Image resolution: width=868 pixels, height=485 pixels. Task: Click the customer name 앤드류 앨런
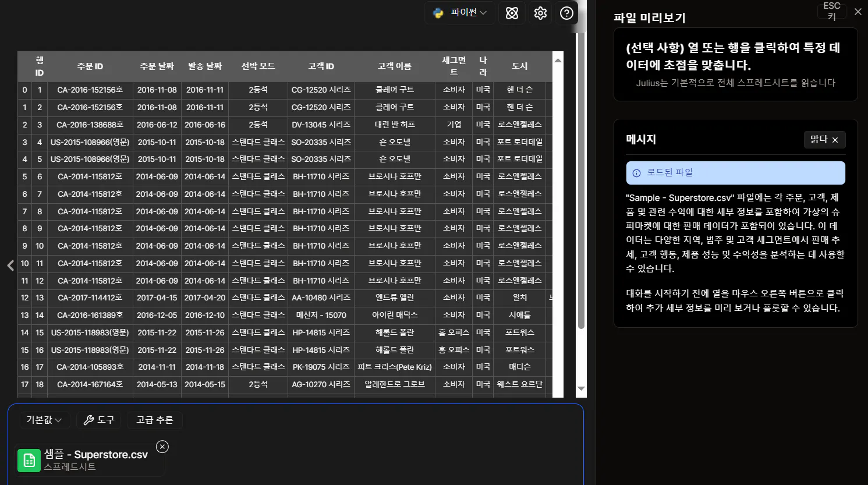point(395,298)
